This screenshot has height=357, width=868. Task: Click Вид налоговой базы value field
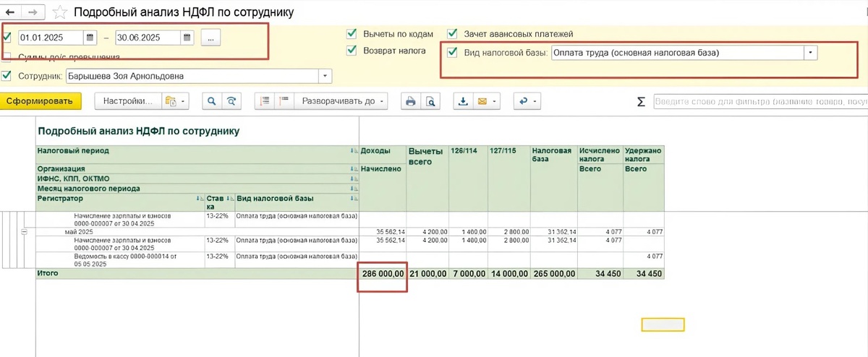(x=678, y=53)
